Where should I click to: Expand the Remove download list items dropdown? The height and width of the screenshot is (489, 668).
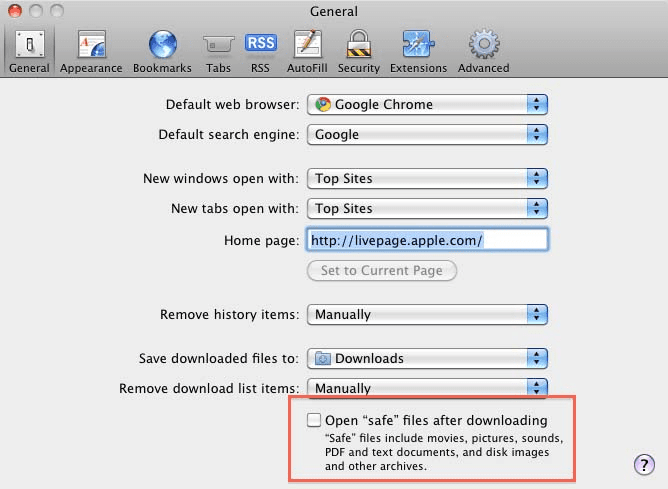427,388
